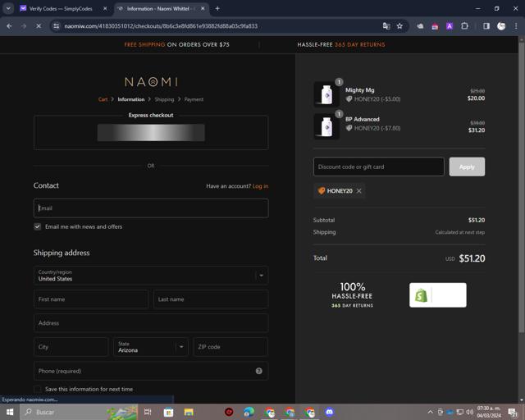
Task: Open the browser side panel
Action: pyautogui.click(x=486, y=25)
